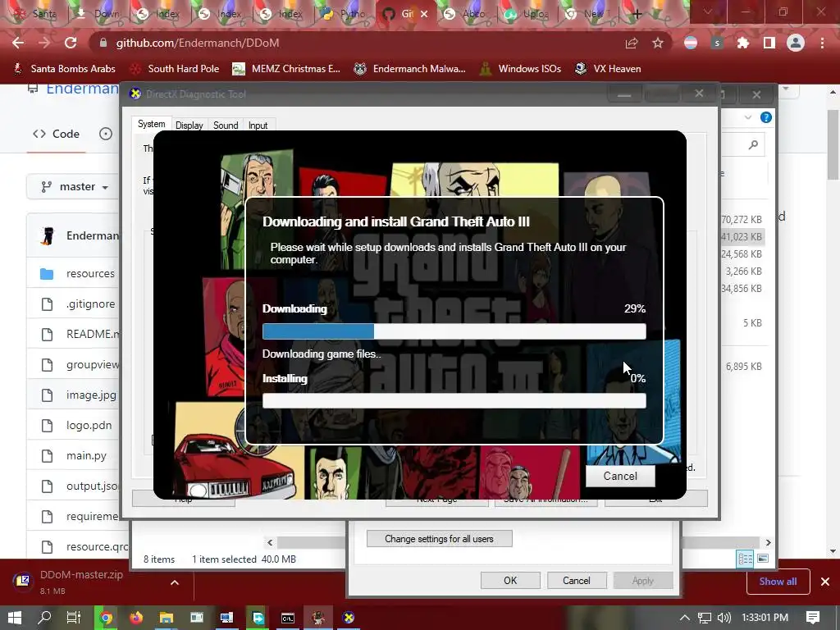Screen dimensions: 840x630
Task: Open the main.py file
Action: (86, 455)
